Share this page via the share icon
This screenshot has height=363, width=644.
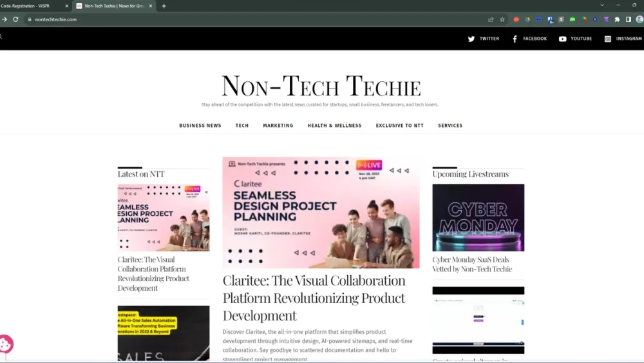pos(491,19)
